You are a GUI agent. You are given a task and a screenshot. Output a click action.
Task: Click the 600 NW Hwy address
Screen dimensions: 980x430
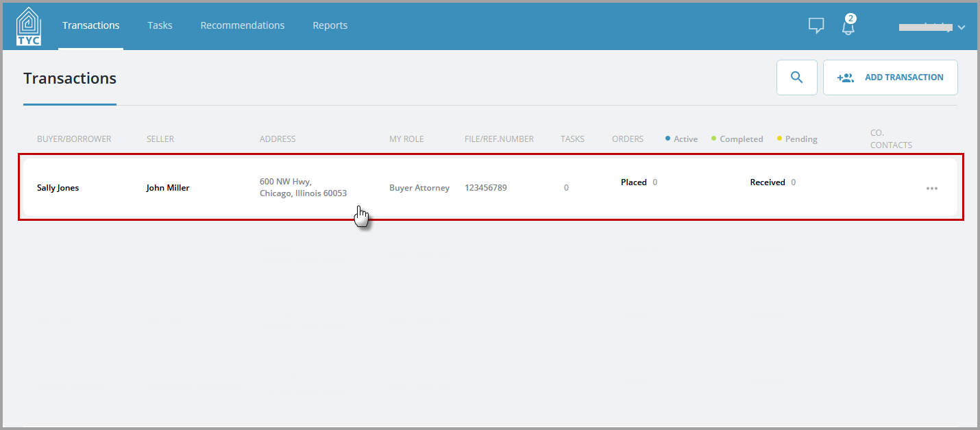pos(303,187)
